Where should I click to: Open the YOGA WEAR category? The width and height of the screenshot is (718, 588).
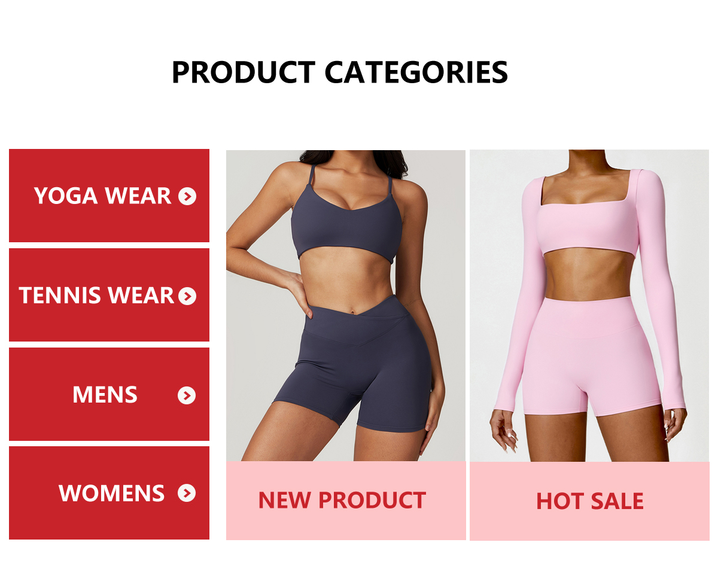point(109,196)
